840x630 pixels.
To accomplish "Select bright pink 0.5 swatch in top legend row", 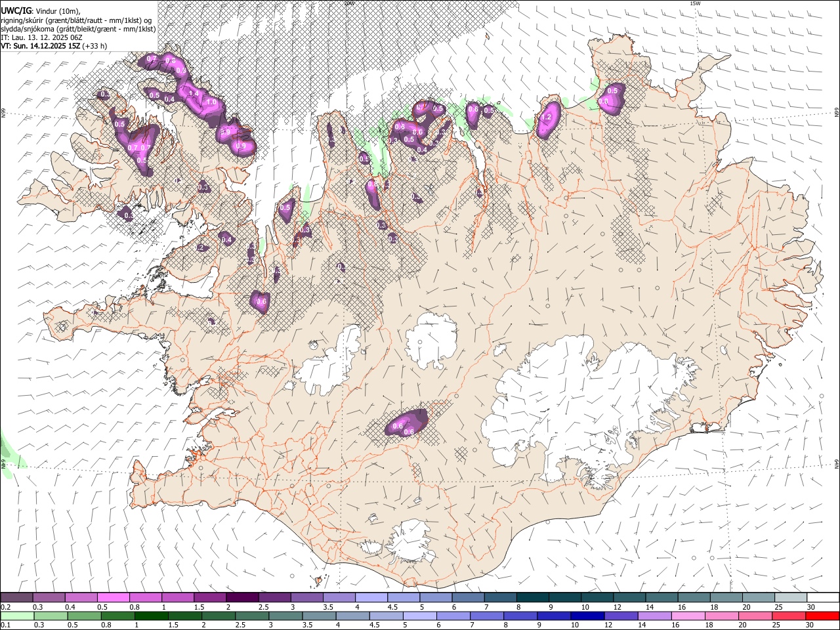I will pos(113,597).
